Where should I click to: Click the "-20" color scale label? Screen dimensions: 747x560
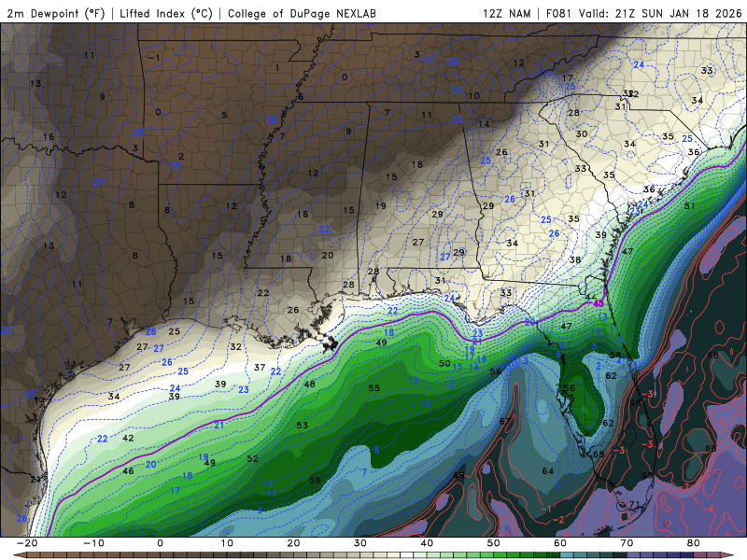(27, 543)
